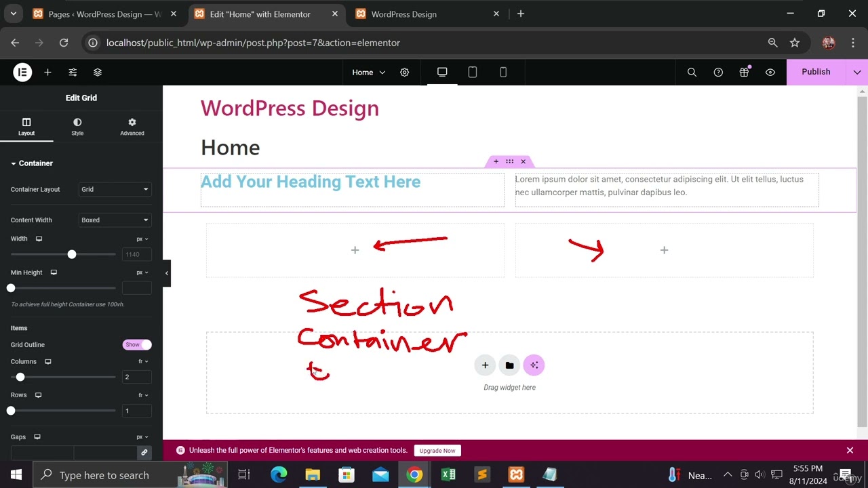Switch to the Advanced tab
Viewport: 868px width, 488px height.
132,127
